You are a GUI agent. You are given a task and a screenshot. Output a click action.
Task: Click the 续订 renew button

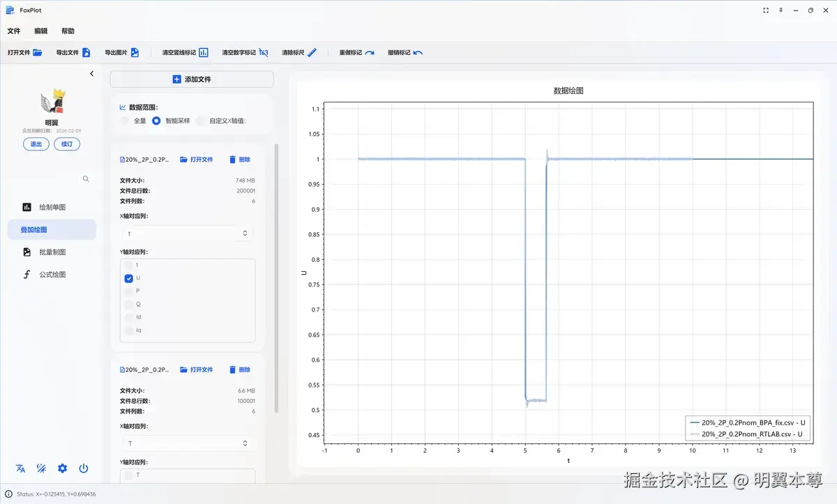point(67,144)
